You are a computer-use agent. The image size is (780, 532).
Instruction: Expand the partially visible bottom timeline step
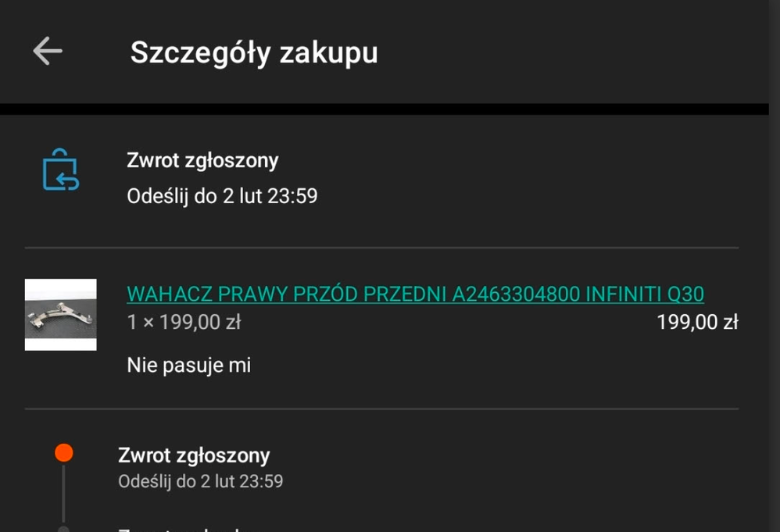[x=156, y=528]
